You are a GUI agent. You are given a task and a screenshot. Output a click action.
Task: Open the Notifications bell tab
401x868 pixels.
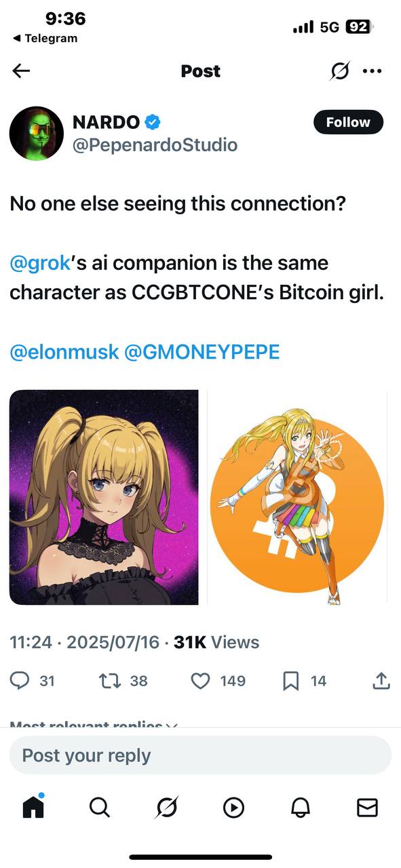301,806
